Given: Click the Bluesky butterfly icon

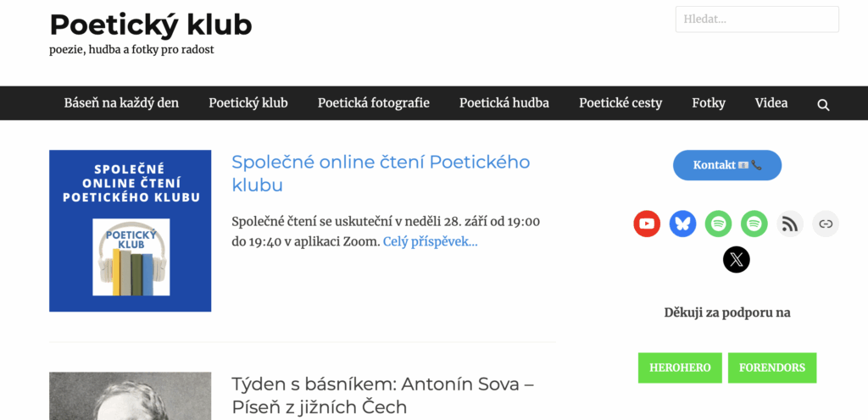Looking at the screenshot, I should [682, 224].
